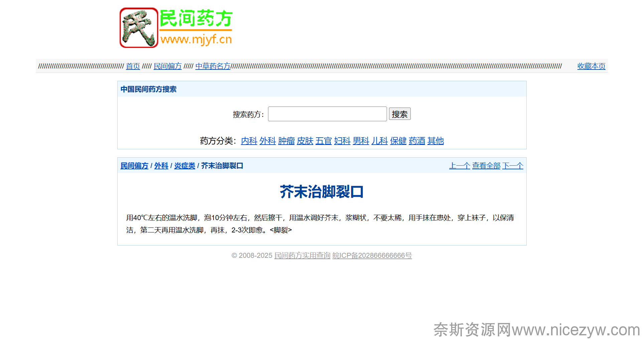The height and width of the screenshot is (342, 644).
Task: Browse the 肿瘤 category
Action: click(286, 141)
